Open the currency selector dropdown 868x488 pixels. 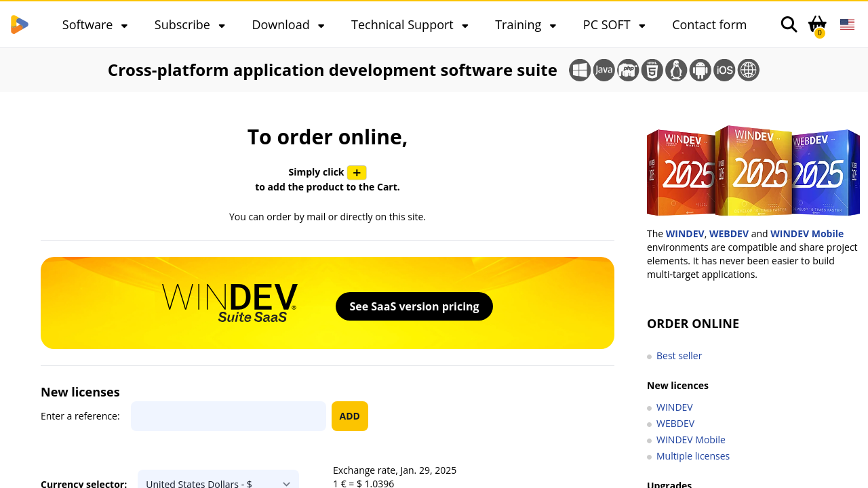point(218,482)
